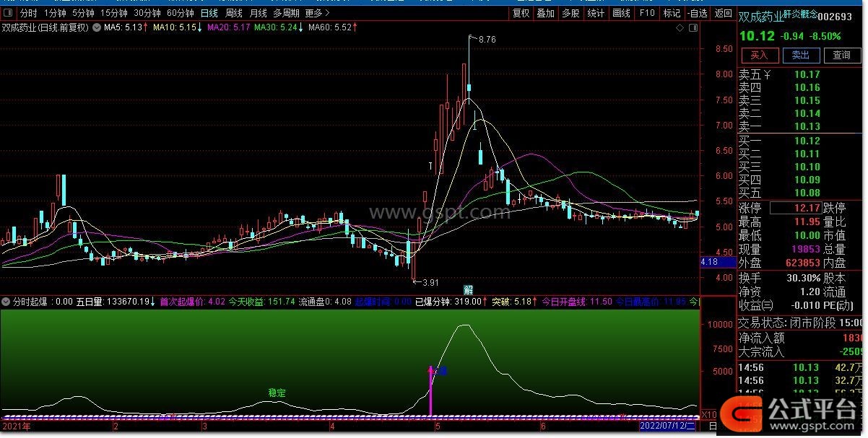Click the 3.91 low price marker
This screenshot has height=438, width=868.
coord(430,282)
